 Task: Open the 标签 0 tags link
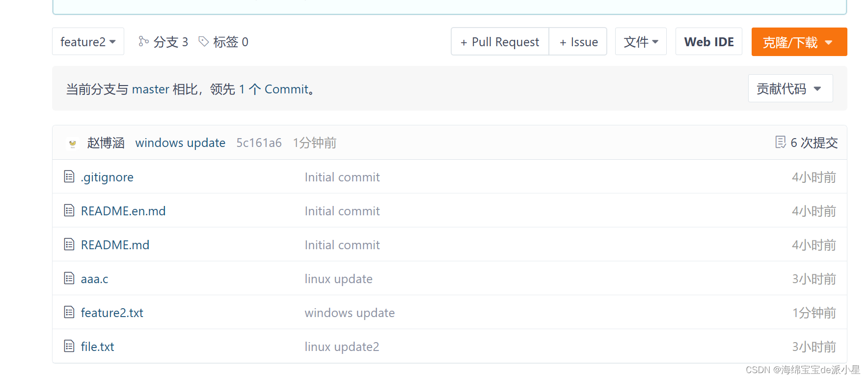click(231, 42)
